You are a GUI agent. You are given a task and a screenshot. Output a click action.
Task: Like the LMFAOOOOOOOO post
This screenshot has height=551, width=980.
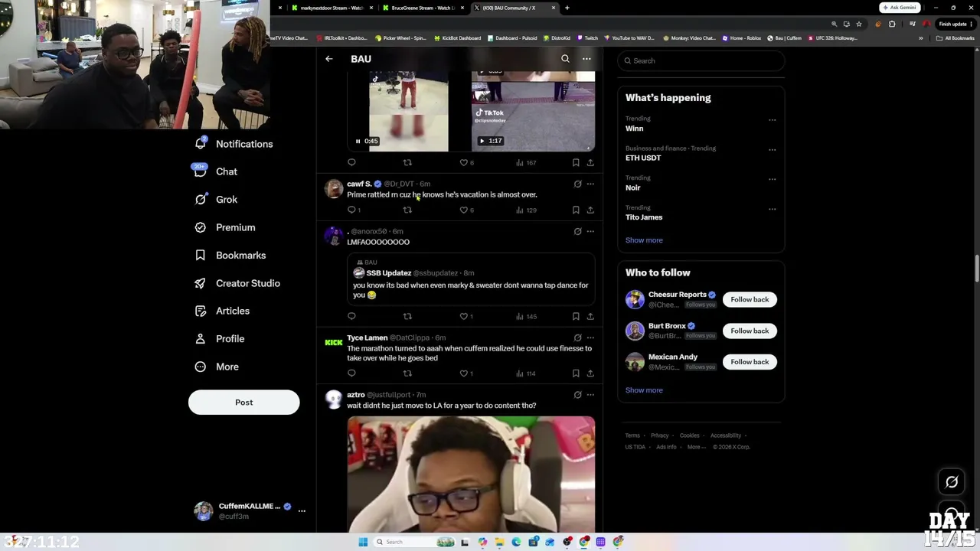463,316
